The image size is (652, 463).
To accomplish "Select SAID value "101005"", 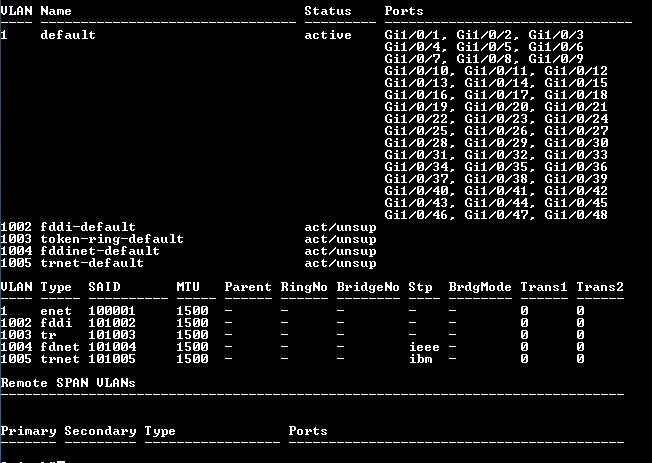I will pyautogui.click(x=111, y=359).
